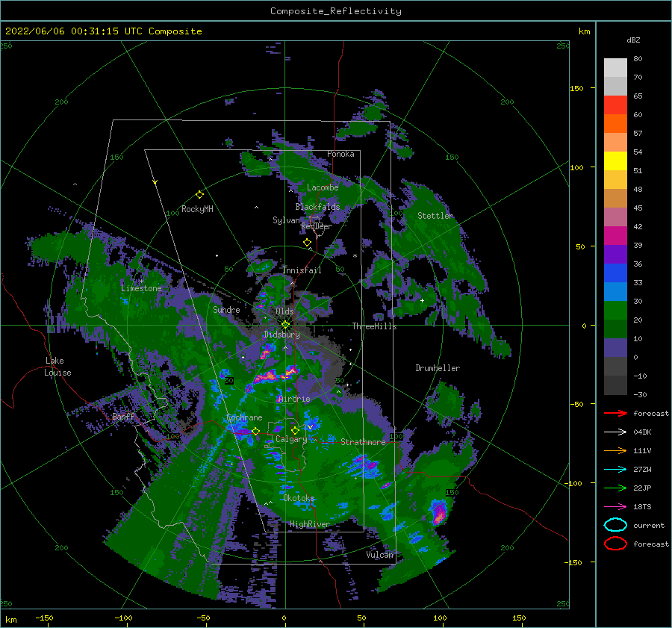672x628 pixels.
Task: Click yellow arrowhead marker northwest of RockyMH
Action: point(155,182)
